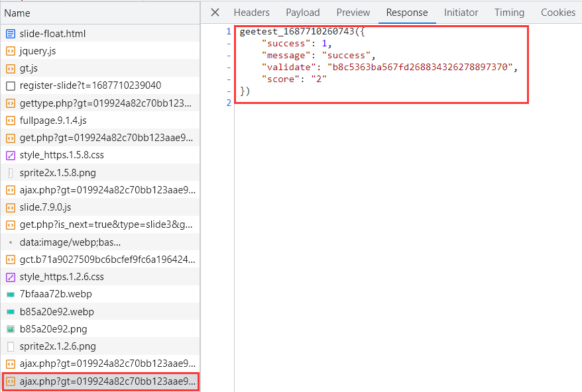Image resolution: width=582 pixels, height=392 pixels.
Task: Select the gettype.php request
Action: [x=106, y=103]
